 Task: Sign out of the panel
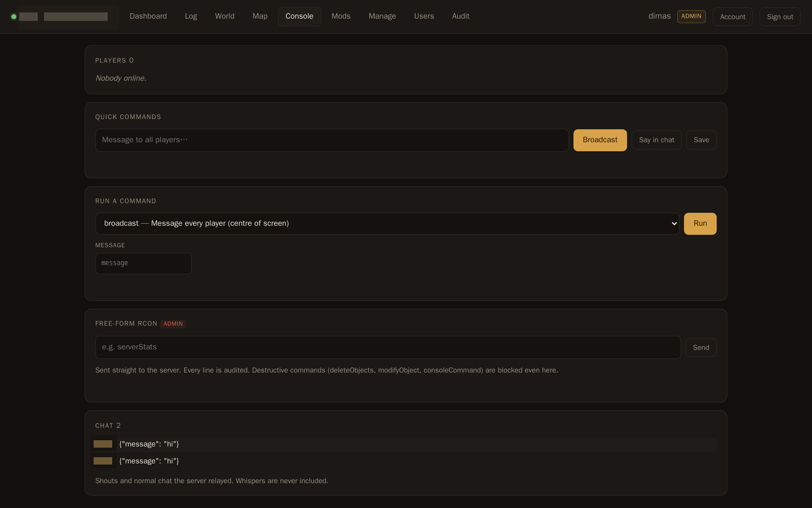tap(780, 17)
